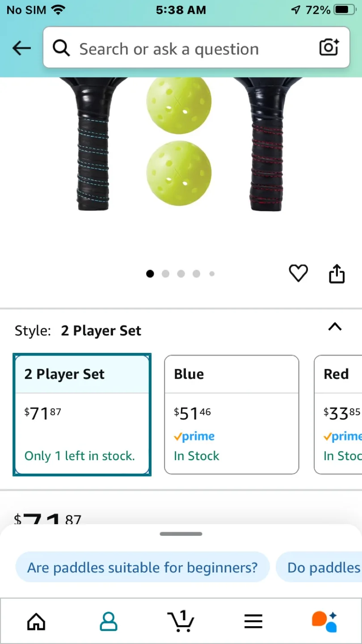Select the Blue paddle style

tap(232, 414)
